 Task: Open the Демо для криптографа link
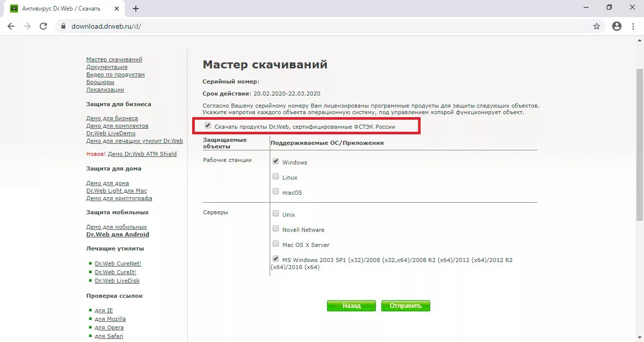click(119, 198)
